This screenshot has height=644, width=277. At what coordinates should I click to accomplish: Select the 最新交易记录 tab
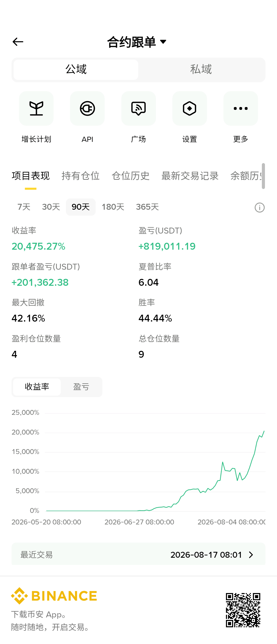coord(190,176)
